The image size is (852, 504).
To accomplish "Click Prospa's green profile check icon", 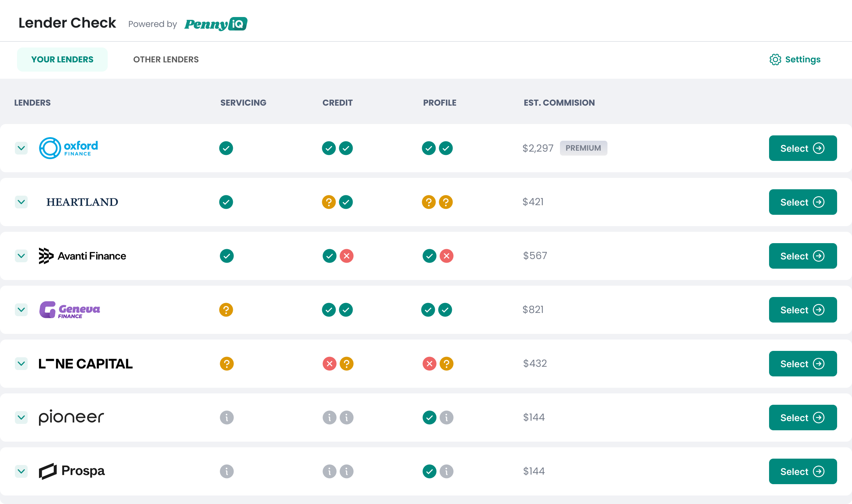I will [x=429, y=471].
